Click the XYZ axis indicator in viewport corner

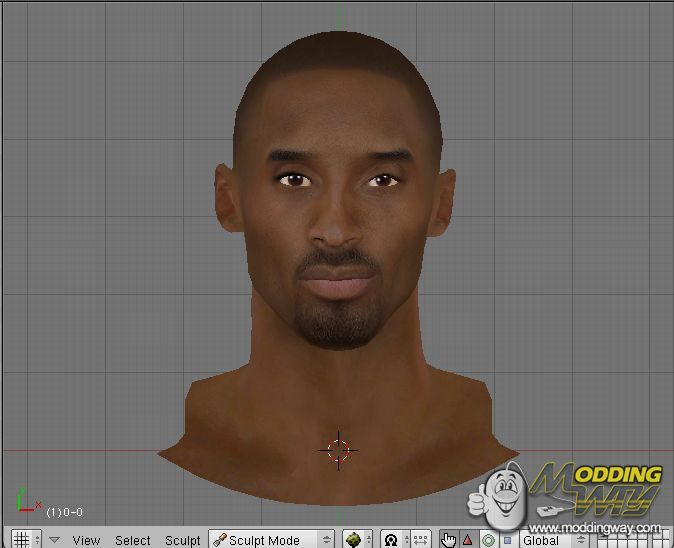click(x=26, y=501)
